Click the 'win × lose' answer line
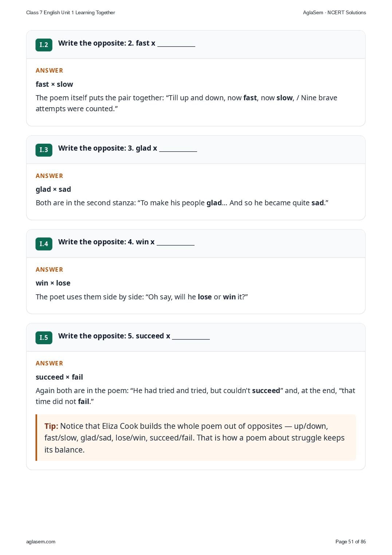The image size is (392, 555). (x=53, y=283)
